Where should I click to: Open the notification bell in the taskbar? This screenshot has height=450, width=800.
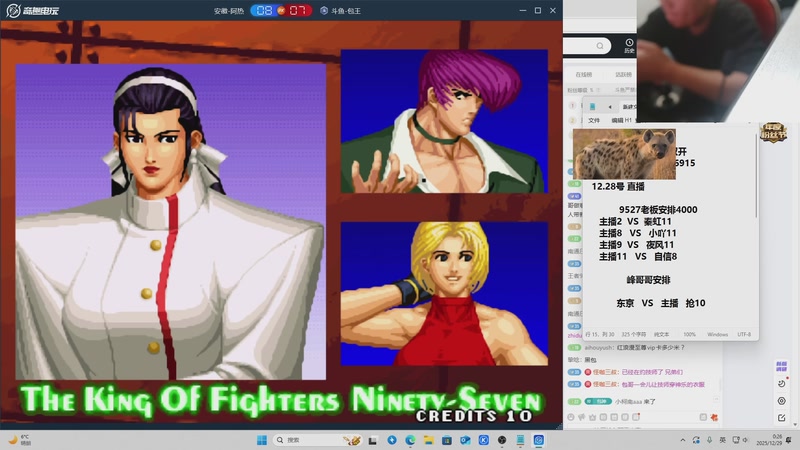pyautogui.click(x=789, y=440)
